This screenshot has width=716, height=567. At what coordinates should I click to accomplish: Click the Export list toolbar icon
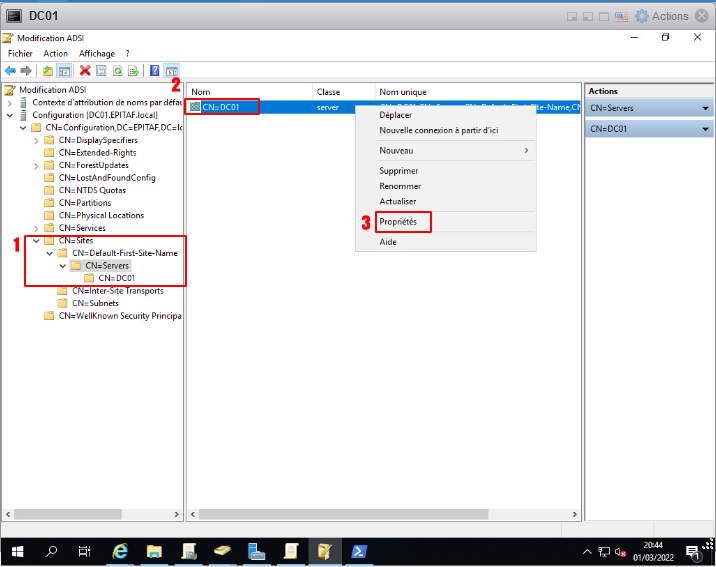(133, 71)
